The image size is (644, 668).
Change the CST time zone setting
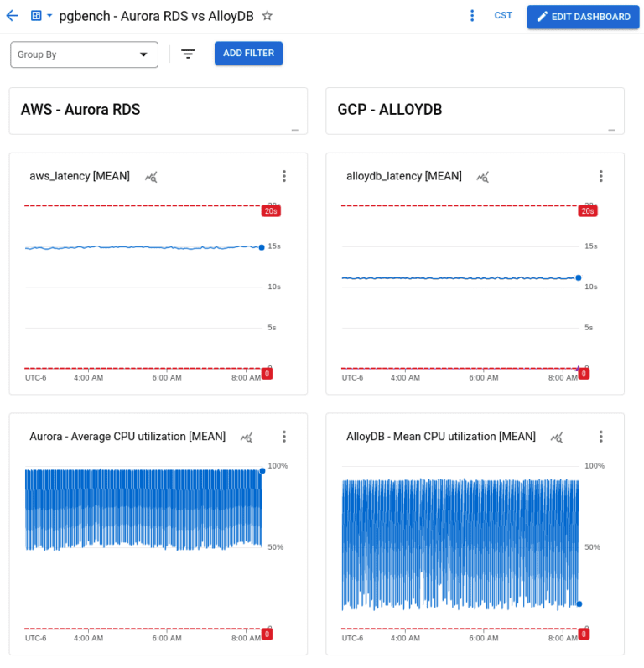[503, 15]
